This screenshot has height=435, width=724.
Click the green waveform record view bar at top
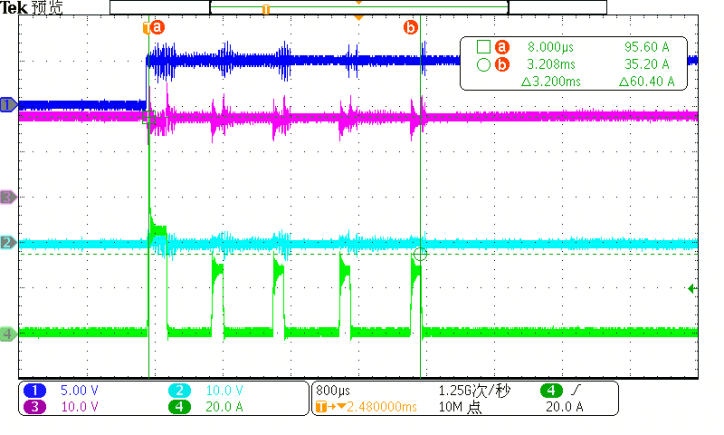pos(359,7)
